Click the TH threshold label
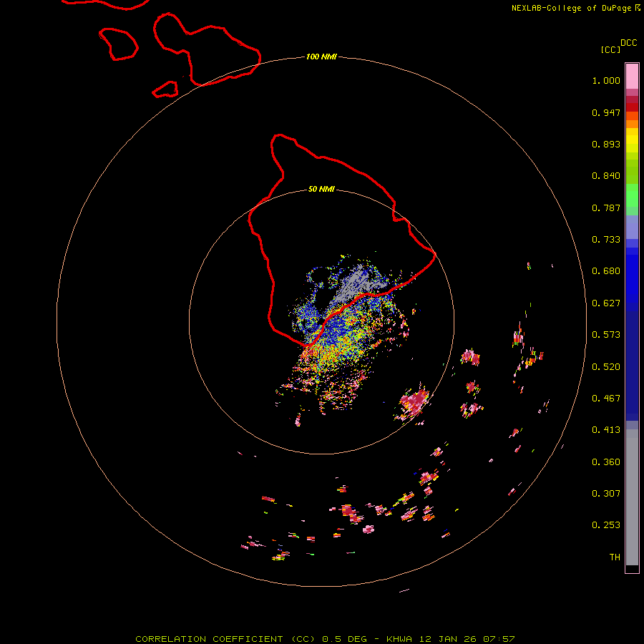 [x=615, y=557]
